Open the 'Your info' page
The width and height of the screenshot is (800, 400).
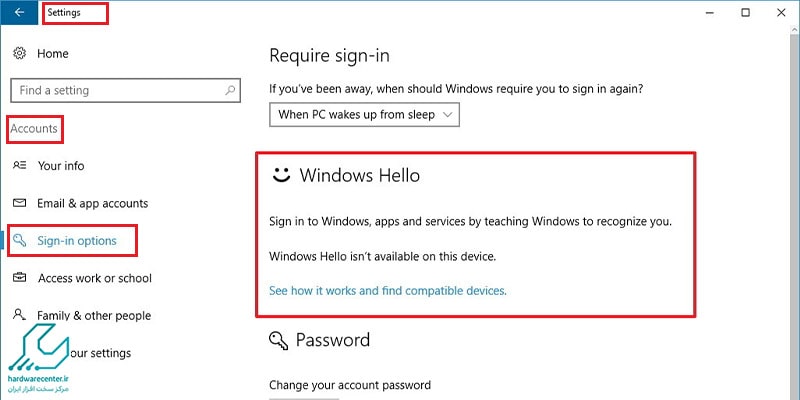tap(61, 166)
